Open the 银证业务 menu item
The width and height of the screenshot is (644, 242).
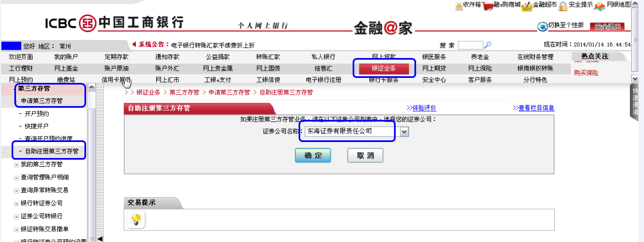tap(384, 68)
